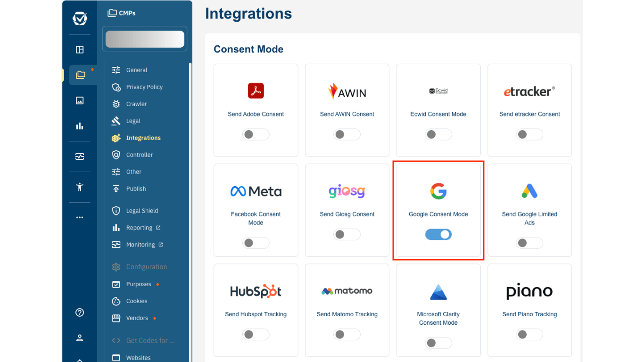Enable Send Google Limited Ads toggle
This screenshot has height=362, width=644.
pos(529,243)
